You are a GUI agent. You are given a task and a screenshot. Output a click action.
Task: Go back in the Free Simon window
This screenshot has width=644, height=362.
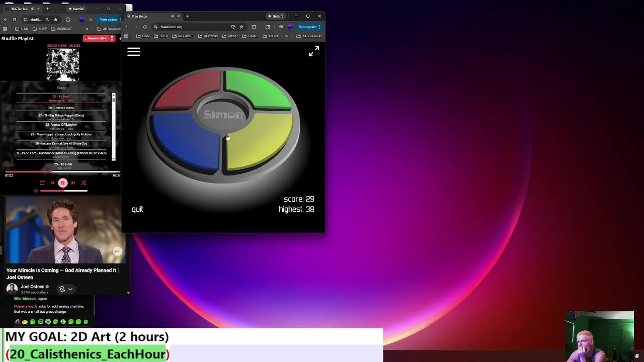click(x=127, y=27)
